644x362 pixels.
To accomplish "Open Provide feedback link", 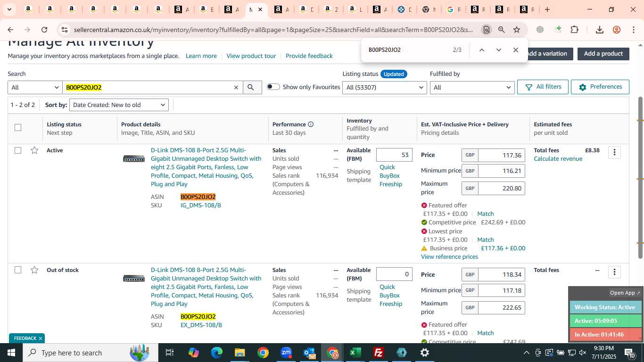I will pyautogui.click(x=309, y=56).
